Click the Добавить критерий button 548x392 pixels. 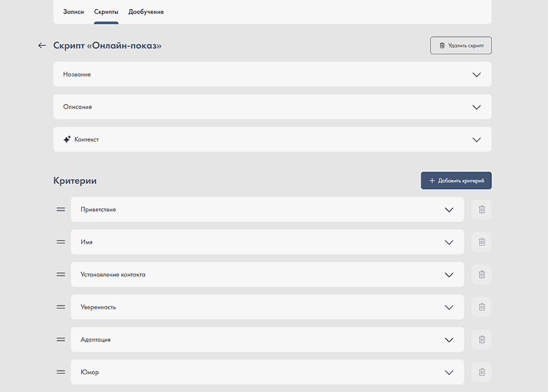tap(456, 181)
